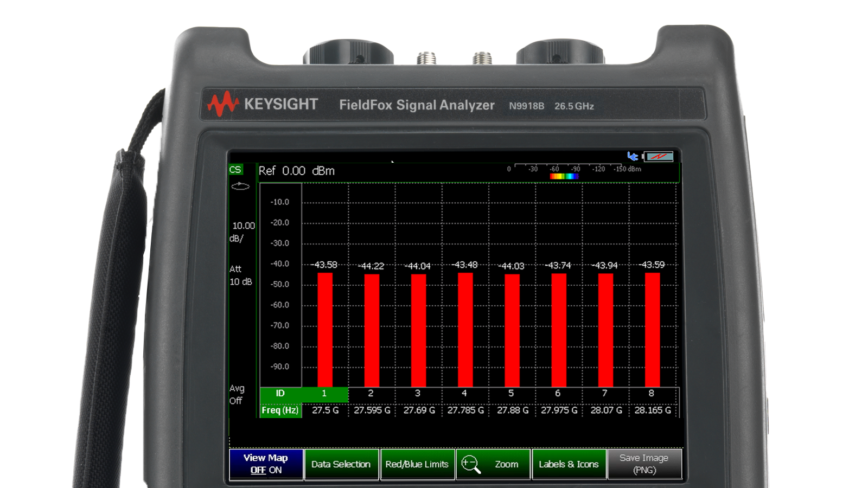Click the magnifier icon on Zoom softkey
This screenshot has width=868, height=488.
tap(471, 464)
